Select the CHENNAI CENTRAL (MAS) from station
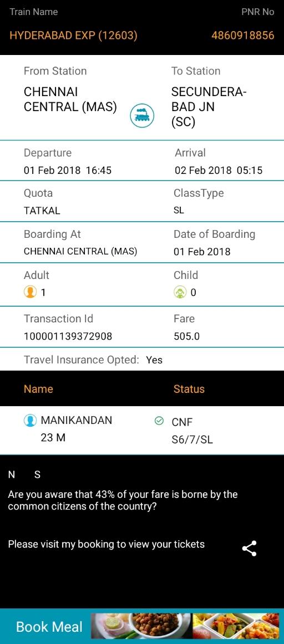Screen dimensions: 284x644 (70, 99)
